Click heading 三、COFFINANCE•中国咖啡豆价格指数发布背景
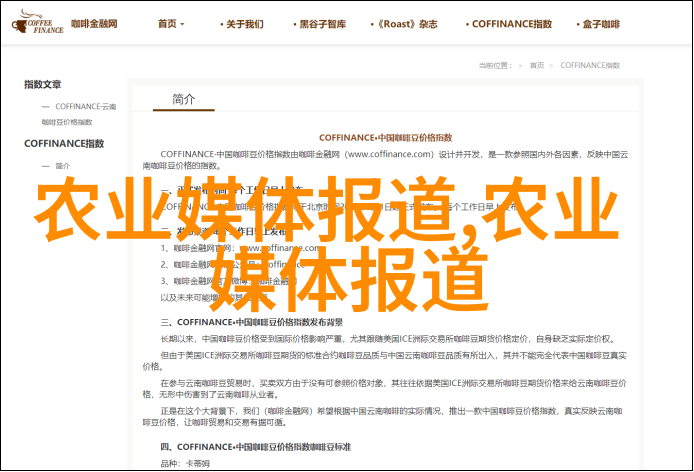This screenshot has height=472, width=694. (251, 322)
